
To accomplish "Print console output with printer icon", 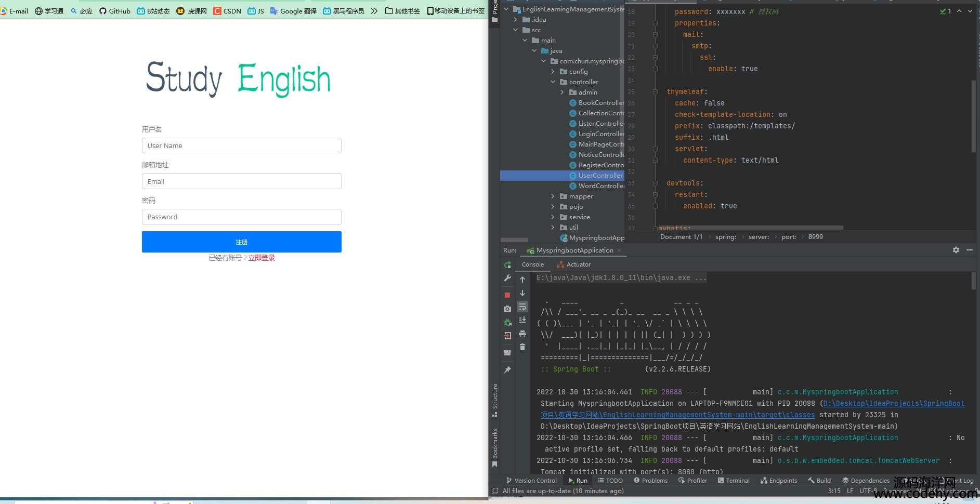I will pyautogui.click(x=522, y=334).
